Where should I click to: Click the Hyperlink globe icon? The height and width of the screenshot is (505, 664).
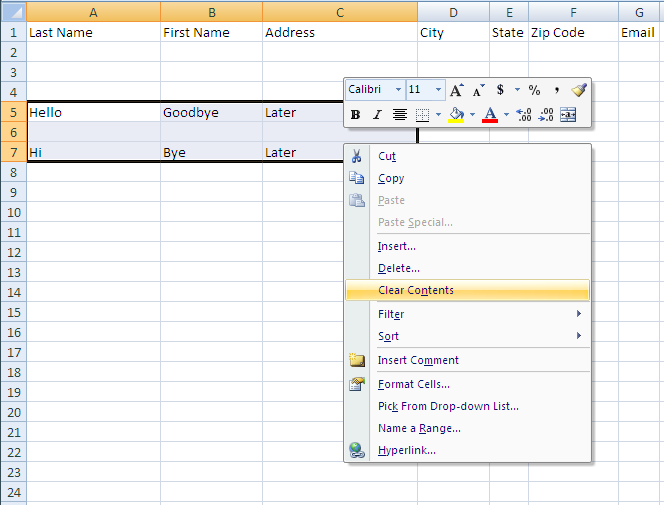[357, 450]
